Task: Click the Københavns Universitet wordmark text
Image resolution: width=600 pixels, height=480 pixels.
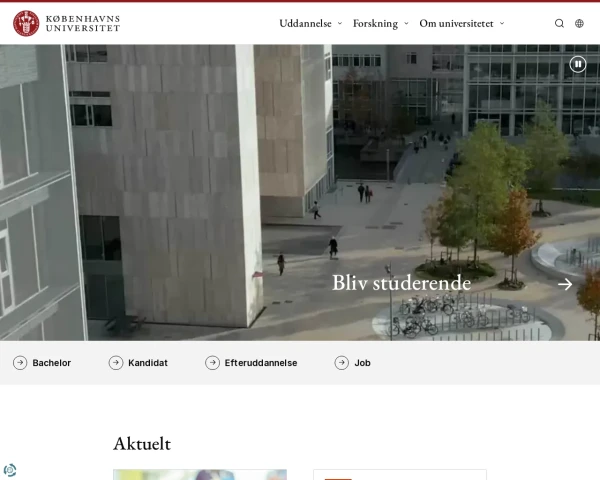Action: click(83, 23)
